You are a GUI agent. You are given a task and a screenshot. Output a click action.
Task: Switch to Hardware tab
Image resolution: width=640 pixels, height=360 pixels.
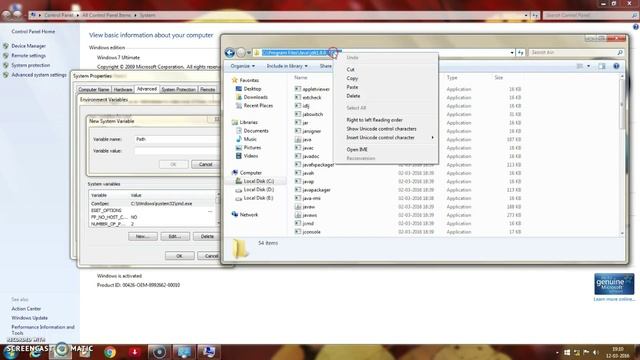pyautogui.click(x=123, y=89)
